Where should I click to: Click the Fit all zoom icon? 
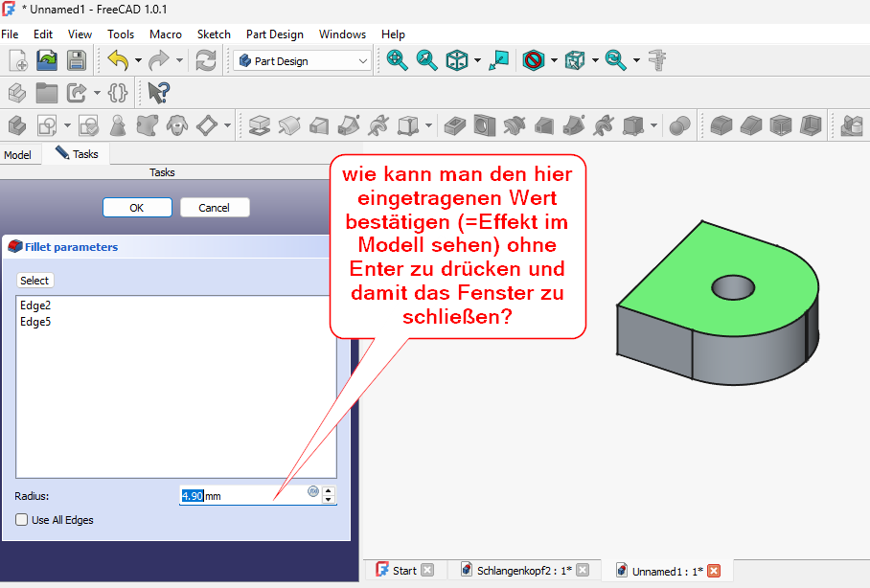(x=397, y=60)
